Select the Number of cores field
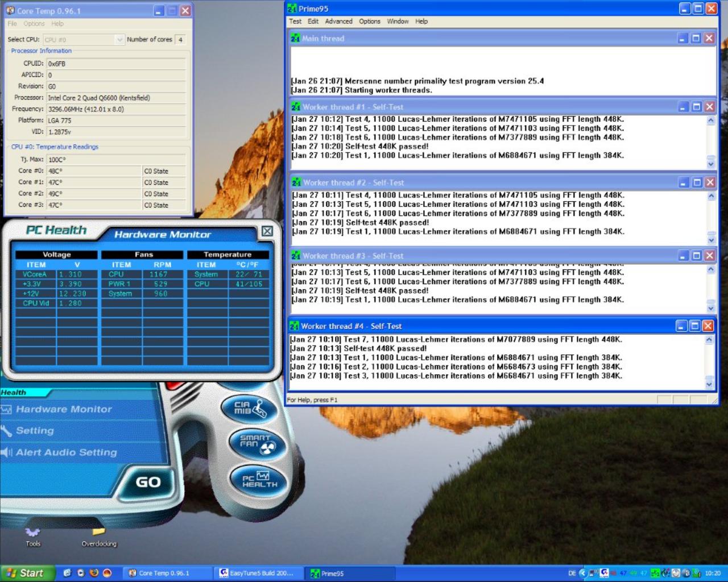728x582 pixels. click(x=180, y=40)
